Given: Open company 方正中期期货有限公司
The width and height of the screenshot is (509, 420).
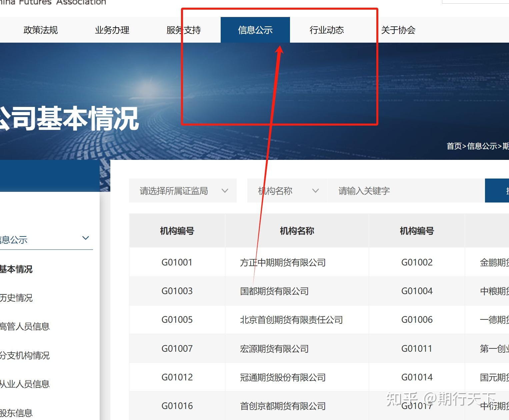Looking at the screenshot, I should tap(283, 262).
